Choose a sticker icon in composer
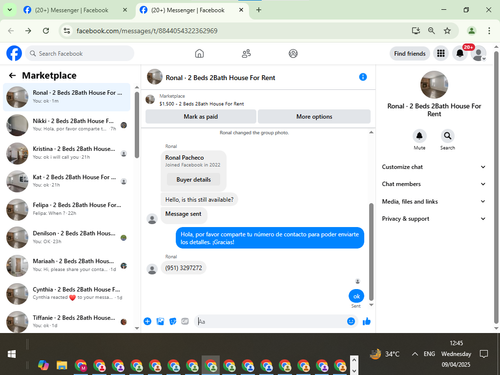The image size is (500, 375). click(x=173, y=321)
